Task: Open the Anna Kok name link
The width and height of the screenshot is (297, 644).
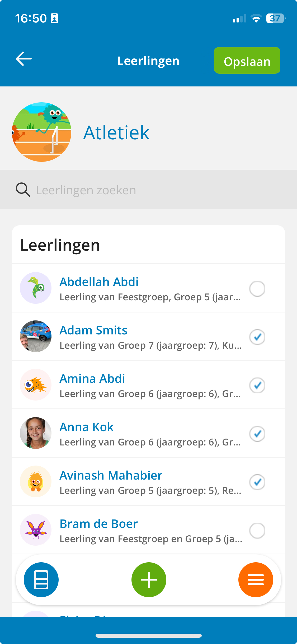Action: click(x=87, y=427)
